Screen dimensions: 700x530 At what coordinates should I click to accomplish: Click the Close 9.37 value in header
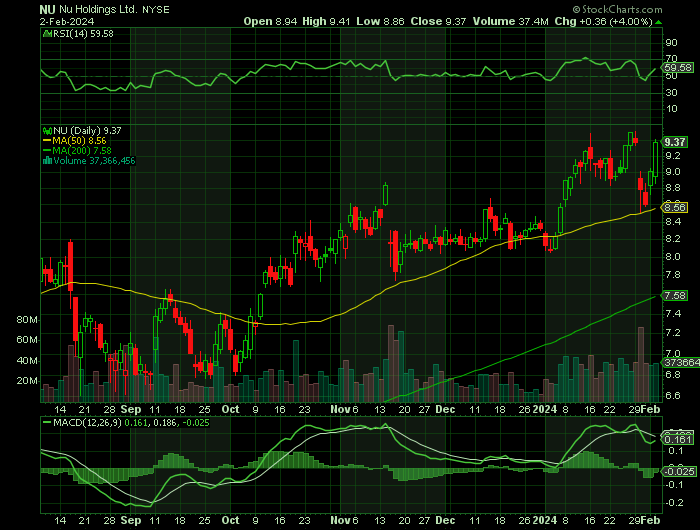click(439, 21)
